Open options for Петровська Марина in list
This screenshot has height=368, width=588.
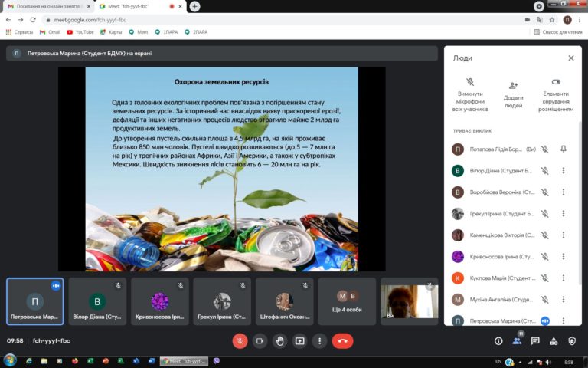(x=563, y=320)
